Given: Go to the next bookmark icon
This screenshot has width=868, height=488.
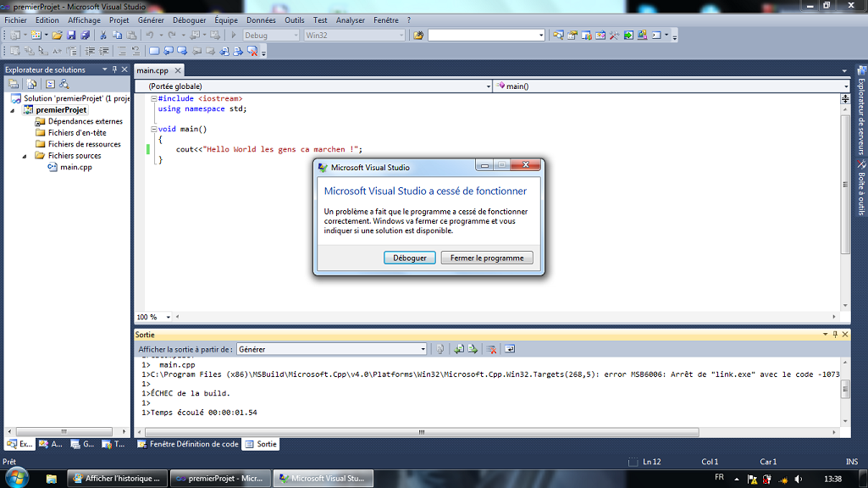Looking at the screenshot, I should [182, 51].
